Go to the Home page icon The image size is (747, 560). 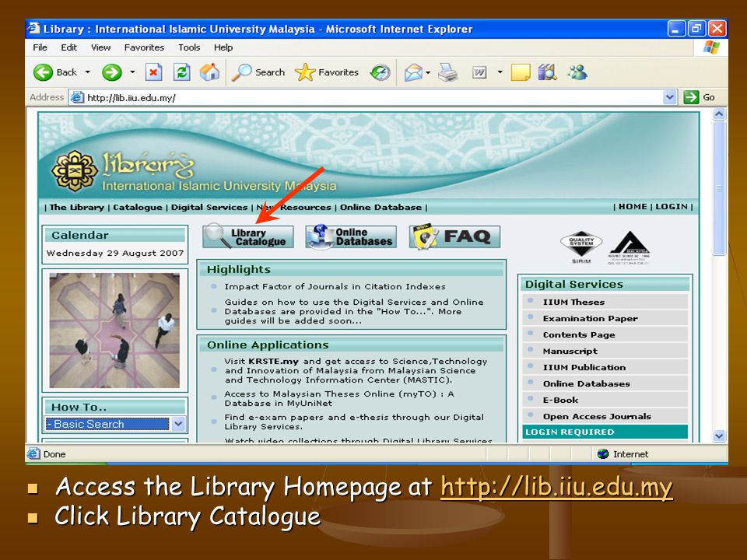point(209,72)
